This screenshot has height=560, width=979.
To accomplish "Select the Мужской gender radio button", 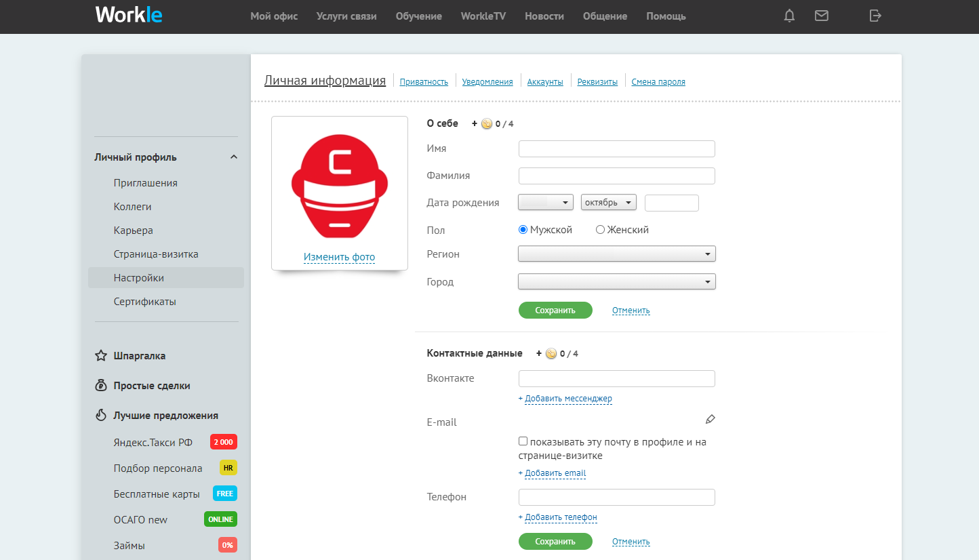I will [523, 230].
